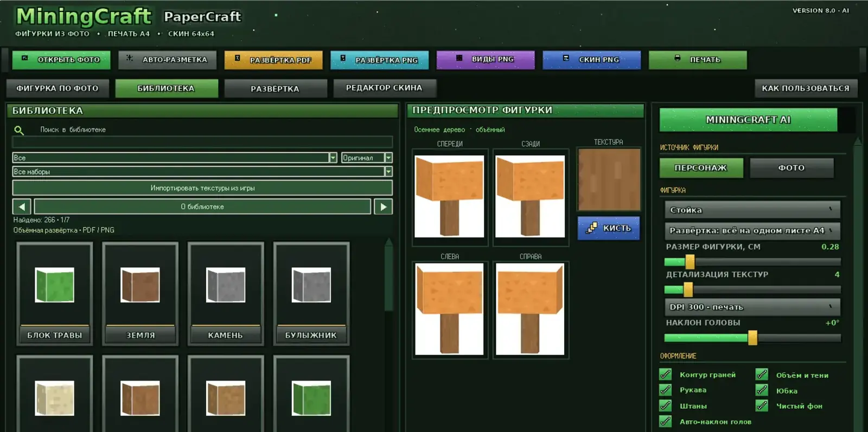
Task: Click the Найдено: 266 · 1/7 text
Action: tap(42, 220)
